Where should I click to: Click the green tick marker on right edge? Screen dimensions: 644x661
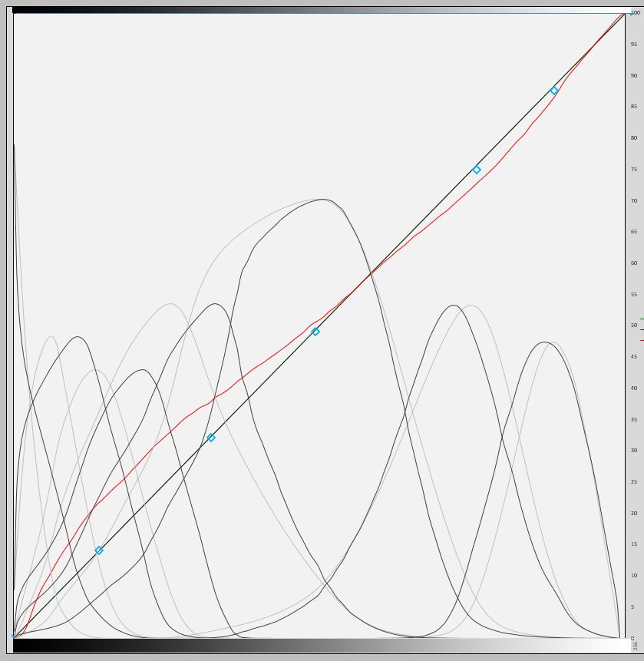tap(642, 319)
